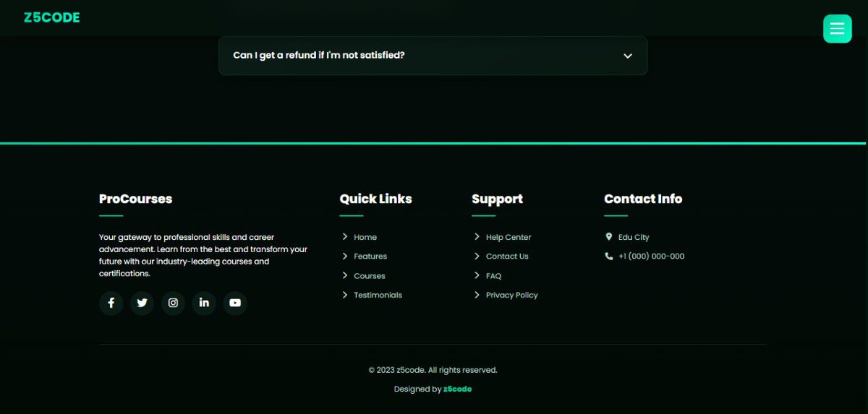Click the Support heading
The width and height of the screenshot is (868, 414).
tap(497, 199)
